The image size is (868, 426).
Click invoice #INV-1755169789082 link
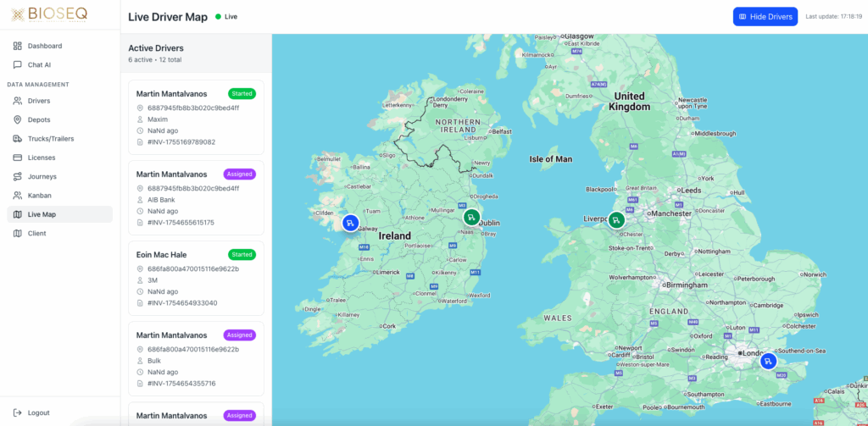[181, 142]
